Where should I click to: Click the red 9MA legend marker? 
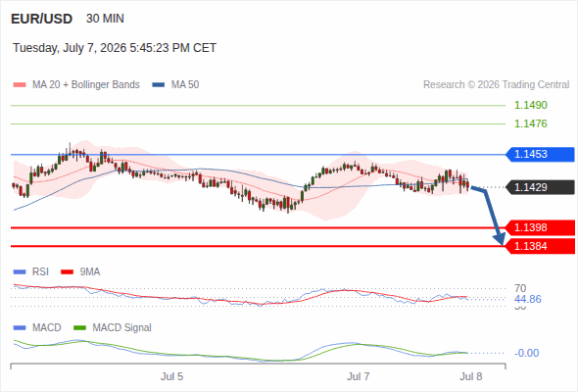coord(67,272)
